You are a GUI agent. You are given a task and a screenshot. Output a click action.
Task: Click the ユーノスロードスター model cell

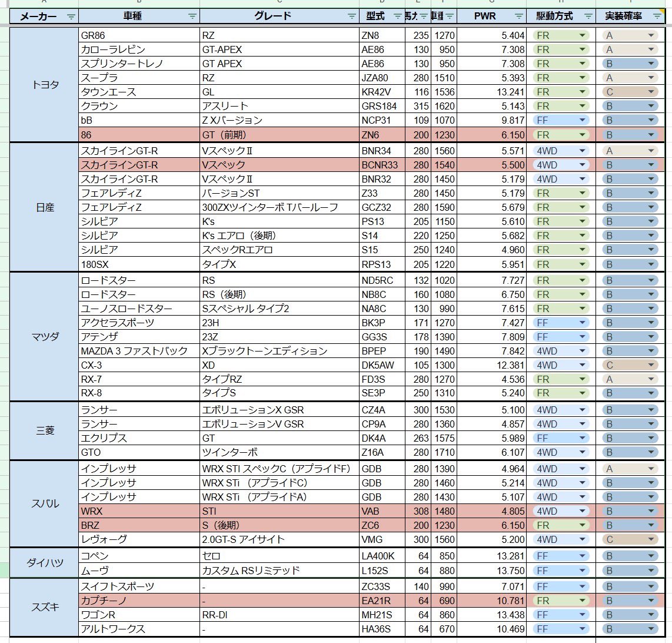coord(139,309)
